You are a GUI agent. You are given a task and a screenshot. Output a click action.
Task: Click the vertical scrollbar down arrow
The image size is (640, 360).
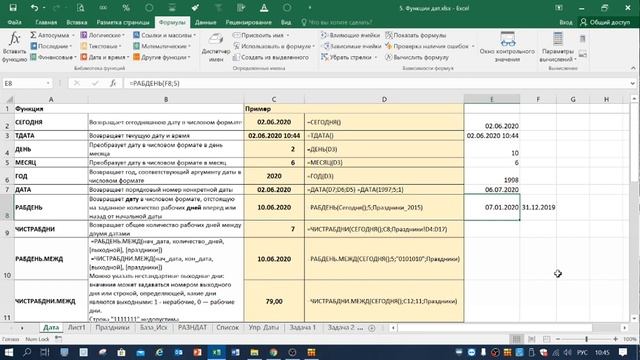(633, 318)
